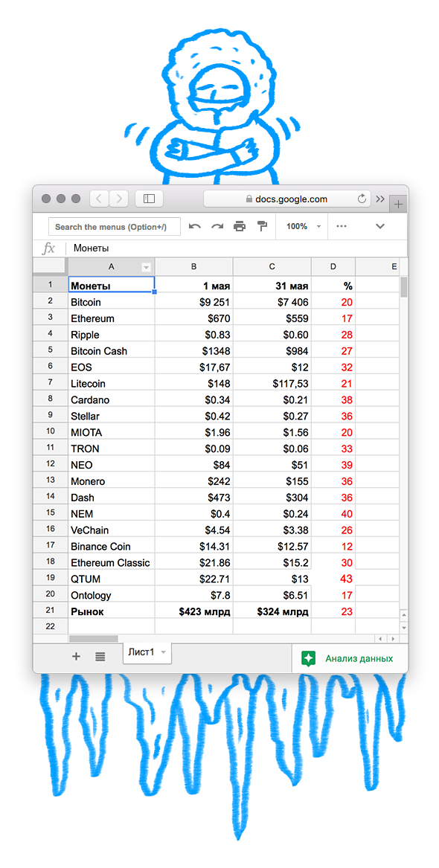This screenshot has width=439, height=868.
Task: Select the 1 мая header cell
Action: pos(193,285)
